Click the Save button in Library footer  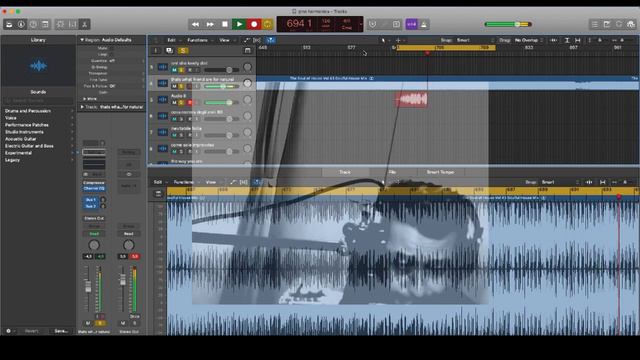61,331
